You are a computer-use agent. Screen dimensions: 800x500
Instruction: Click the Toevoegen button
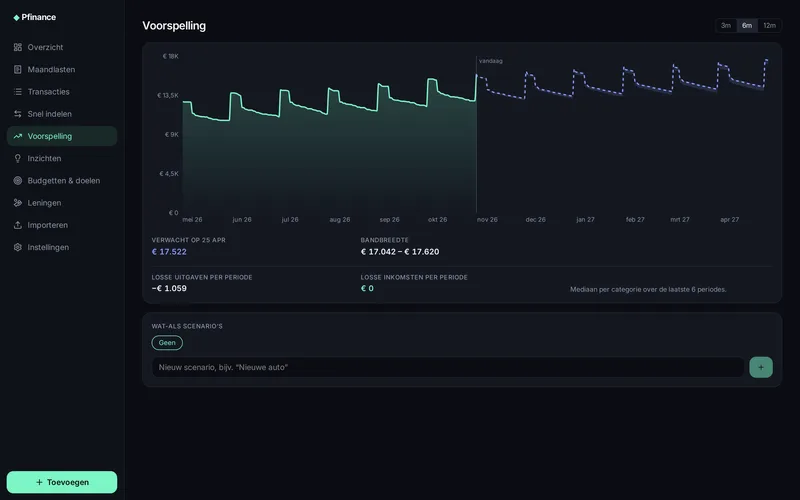point(62,482)
